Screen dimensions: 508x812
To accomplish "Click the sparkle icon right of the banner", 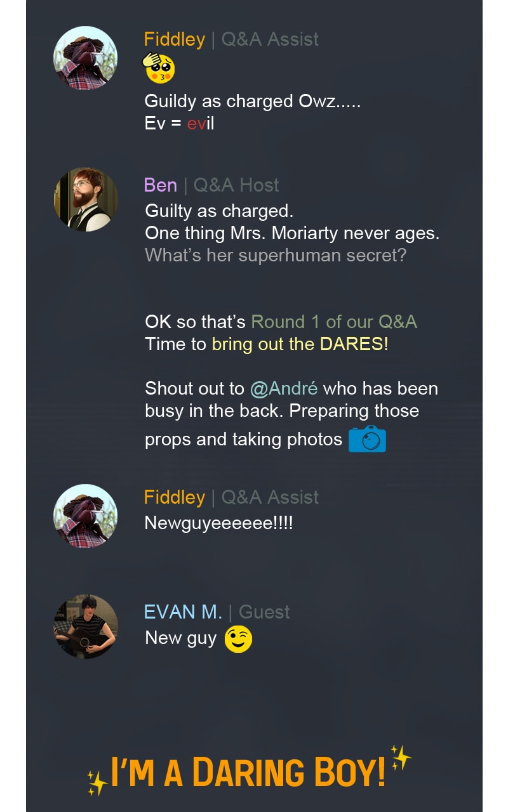I will [x=401, y=757].
